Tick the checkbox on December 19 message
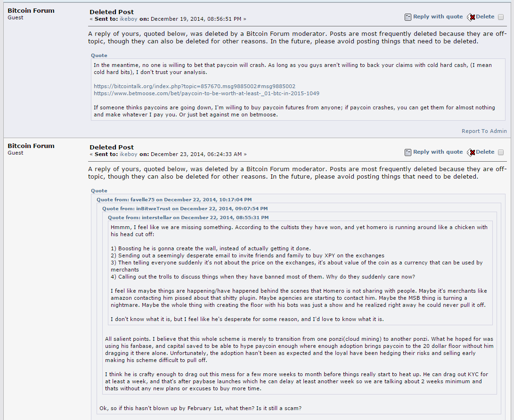The image size is (514, 420). coord(501,17)
